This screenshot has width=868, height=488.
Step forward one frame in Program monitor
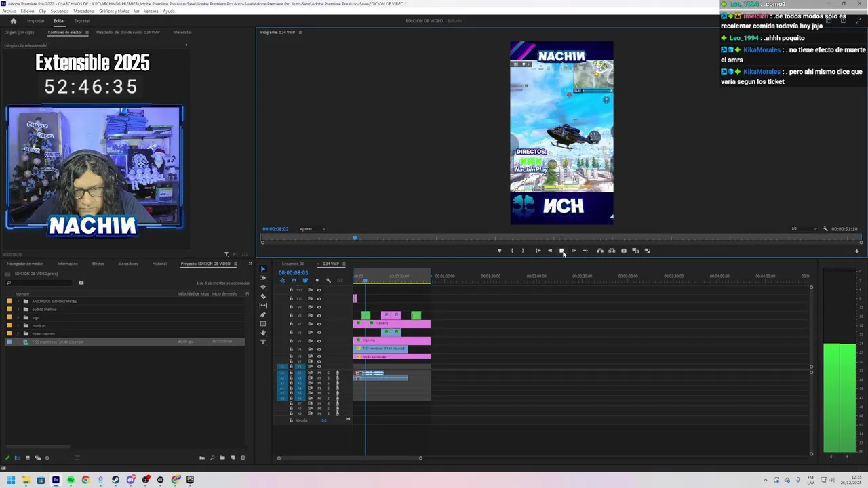[574, 251]
